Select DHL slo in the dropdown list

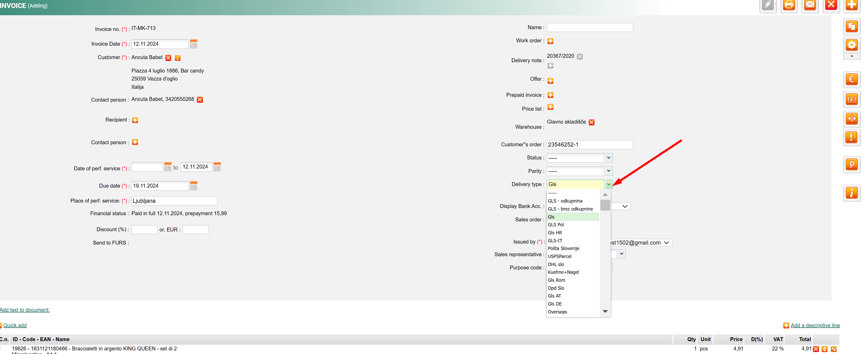[x=556, y=264]
